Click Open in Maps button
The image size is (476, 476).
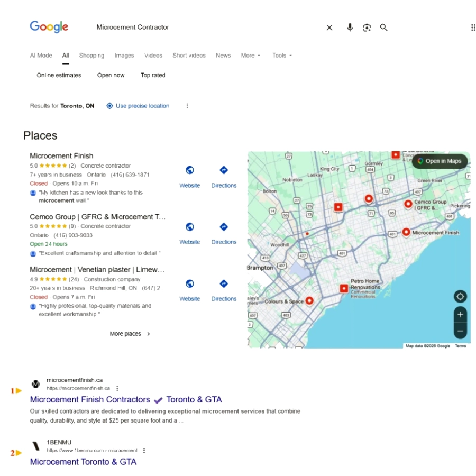(x=440, y=161)
